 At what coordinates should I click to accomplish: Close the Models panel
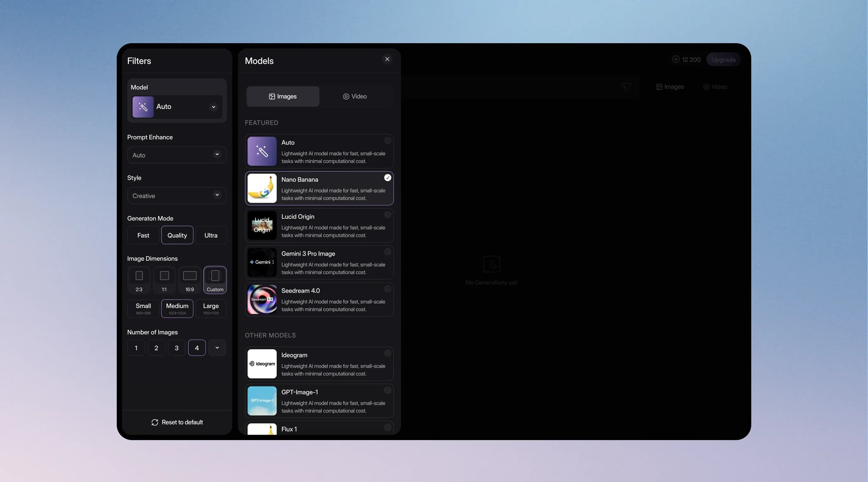pos(387,59)
